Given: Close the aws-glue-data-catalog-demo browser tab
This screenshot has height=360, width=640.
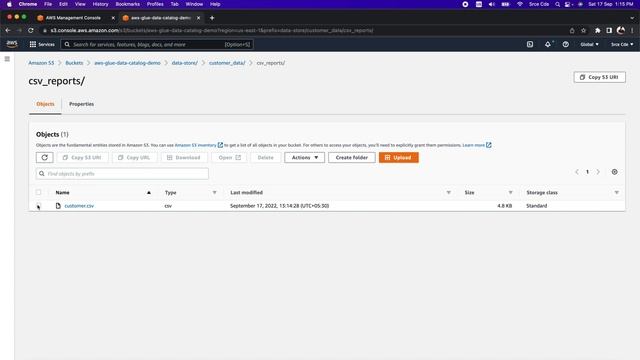Looking at the screenshot, I should (x=198, y=18).
